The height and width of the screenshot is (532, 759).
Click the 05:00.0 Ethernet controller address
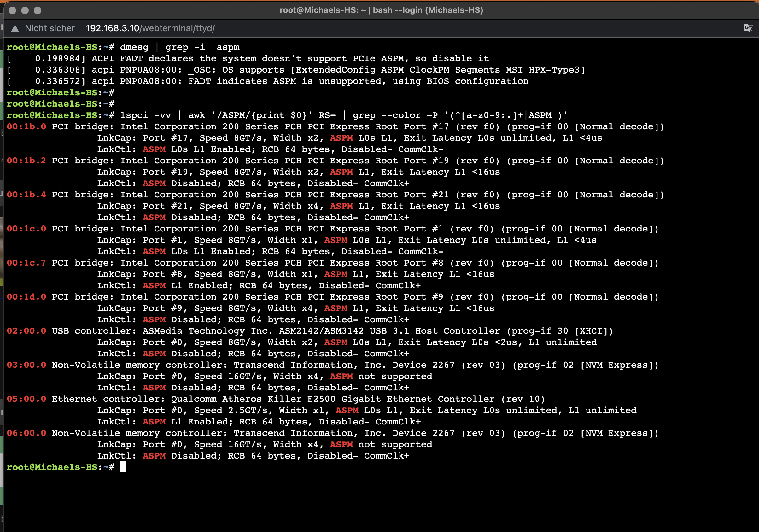tap(26, 399)
